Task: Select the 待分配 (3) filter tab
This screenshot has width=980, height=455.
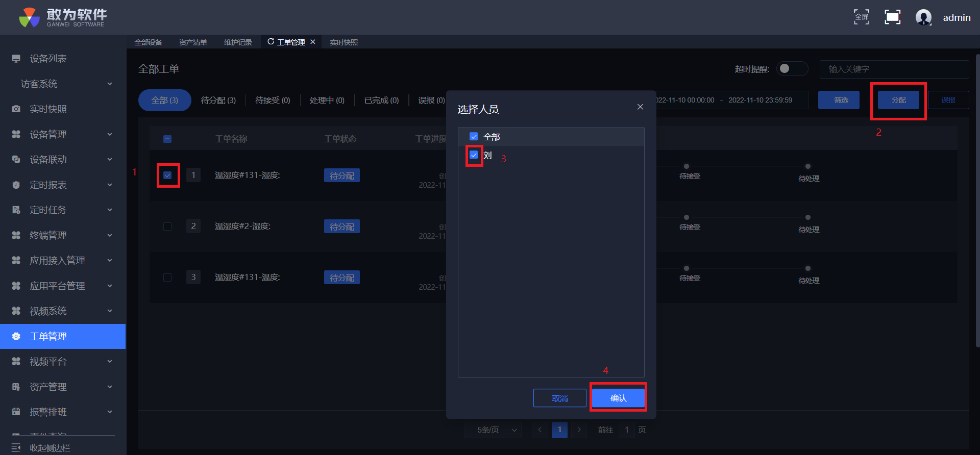Action: click(x=218, y=100)
